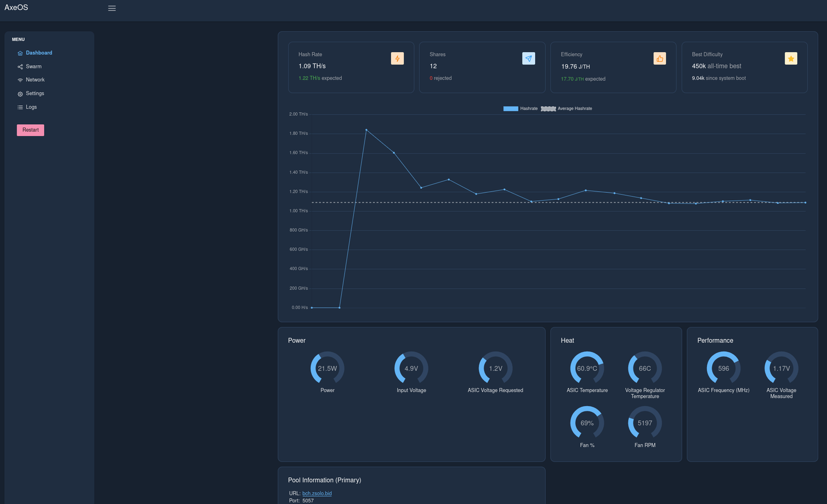Screen dimensions: 827x504
Task: Open the Dashboard menu item
Action: pyautogui.click(x=38, y=53)
